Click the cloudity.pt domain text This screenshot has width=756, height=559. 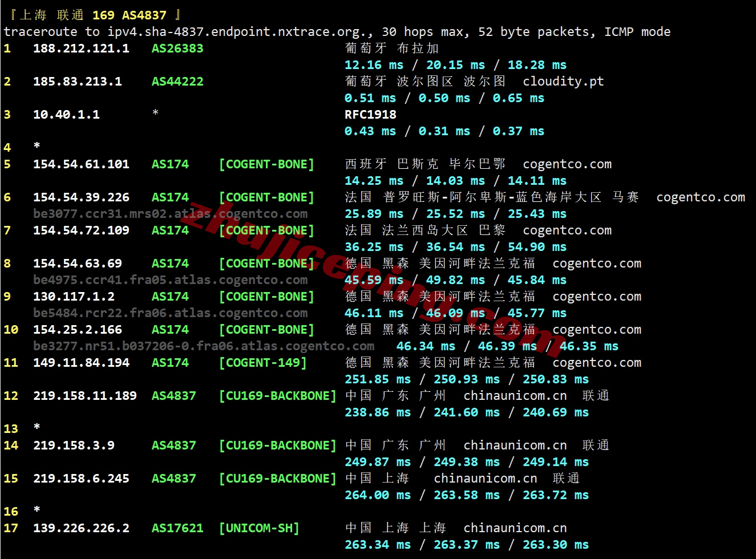[x=563, y=82]
